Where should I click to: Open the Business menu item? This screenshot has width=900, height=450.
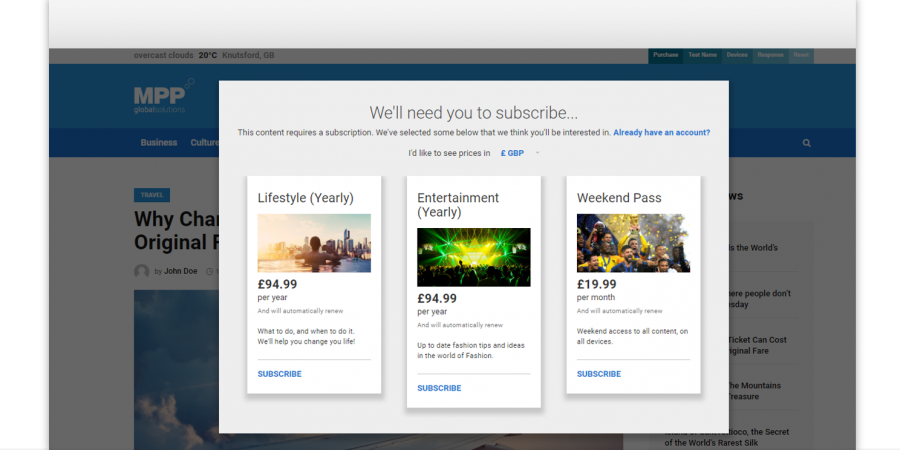tap(158, 143)
